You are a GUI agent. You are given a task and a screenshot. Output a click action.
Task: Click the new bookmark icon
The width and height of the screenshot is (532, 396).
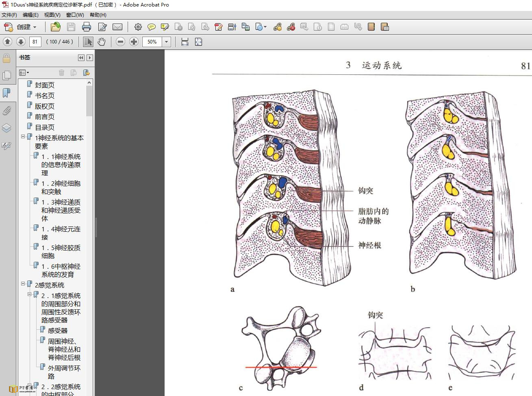point(74,72)
